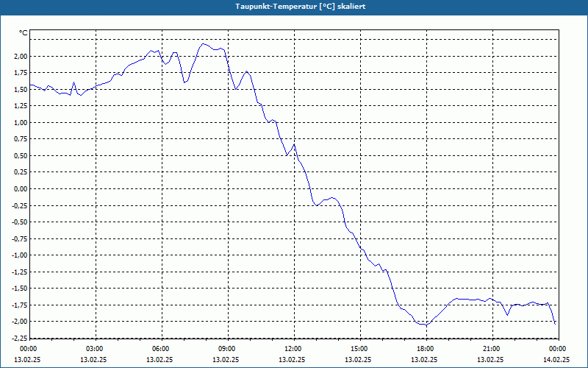
Task: Select the -2,25 y-axis label
Action: tap(21, 338)
